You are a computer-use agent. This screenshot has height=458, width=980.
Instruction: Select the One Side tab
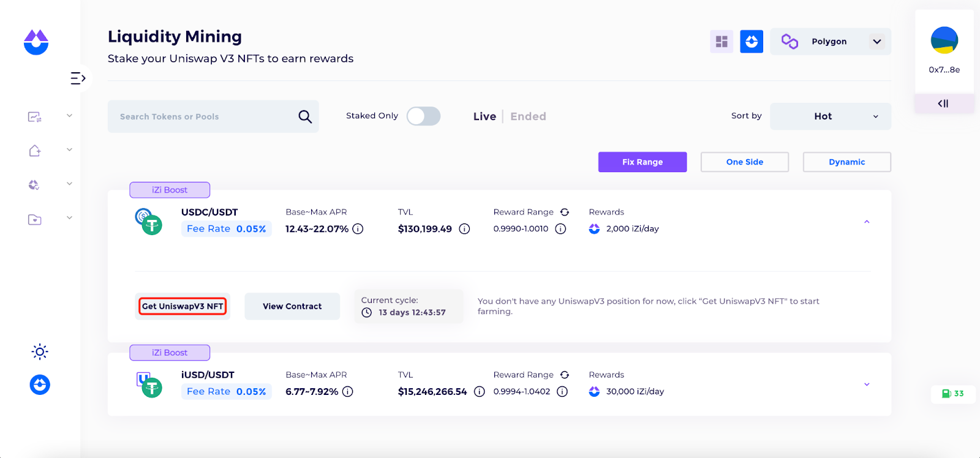[x=745, y=162]
